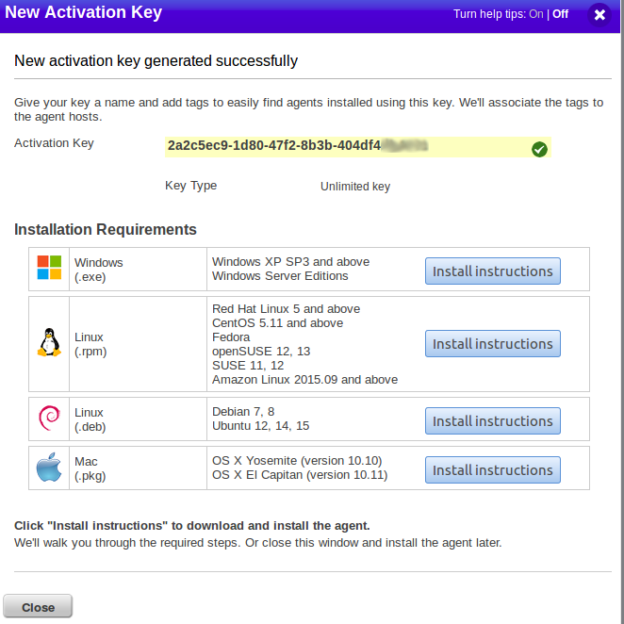Click 'SUSE 11, 12' text

click(248, 365)
